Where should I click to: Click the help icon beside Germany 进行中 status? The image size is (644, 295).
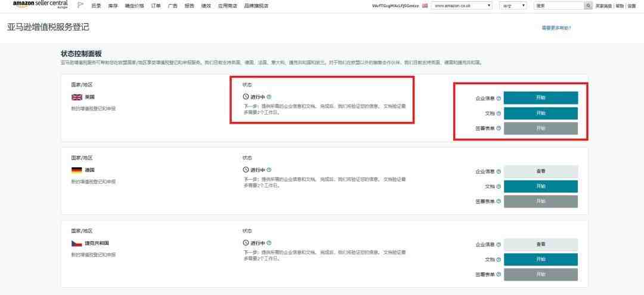pyautogui.click(x=269, y=170)
